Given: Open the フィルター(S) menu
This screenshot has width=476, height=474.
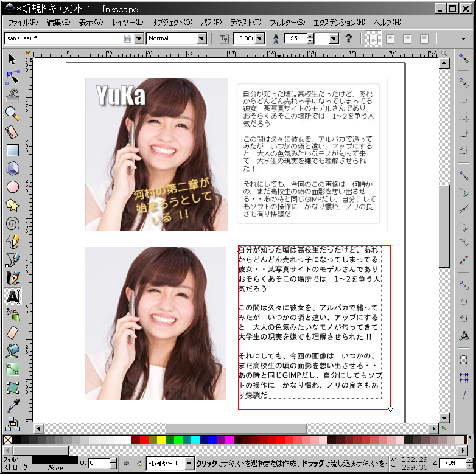Looking at the screenshot, I should coord(287,23).
